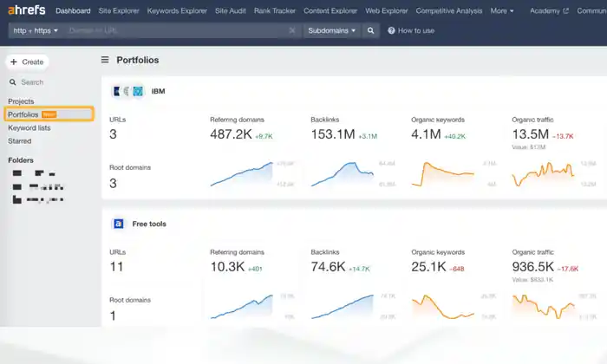Open the second folder under Folders

(38, 187)
